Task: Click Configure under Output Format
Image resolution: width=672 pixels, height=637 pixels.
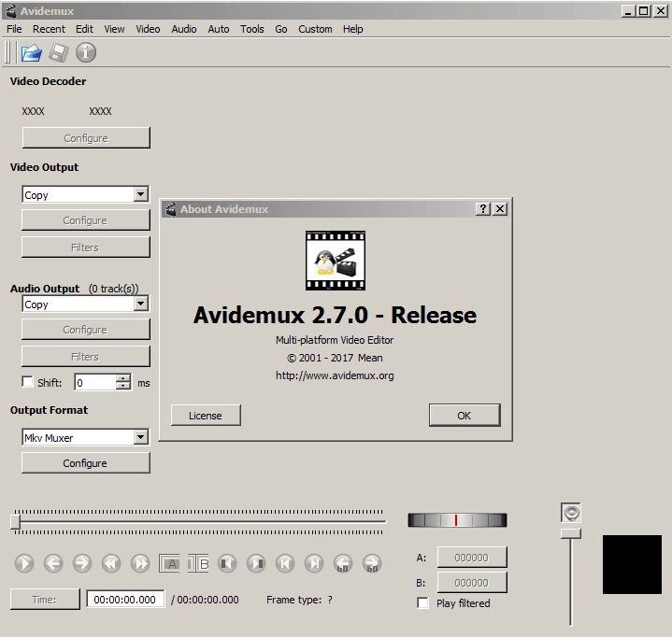Action: tap(86, 463)
